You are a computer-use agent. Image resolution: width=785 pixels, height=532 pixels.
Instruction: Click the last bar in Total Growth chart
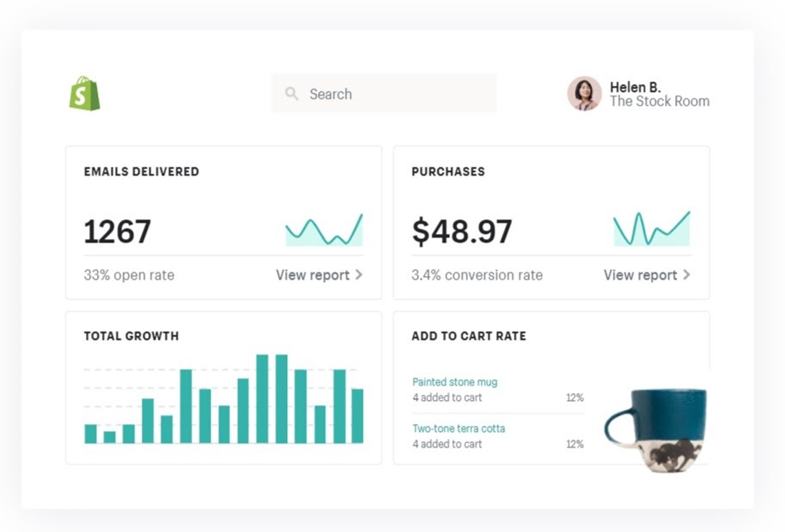point(357,416)
